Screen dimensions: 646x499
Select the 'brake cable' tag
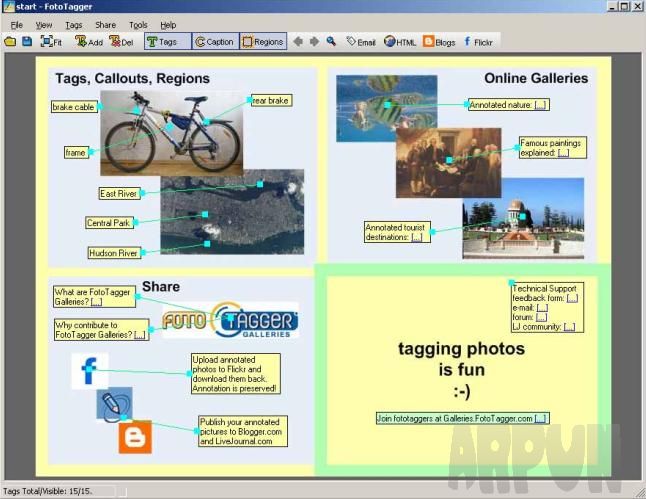pos(75,107)
